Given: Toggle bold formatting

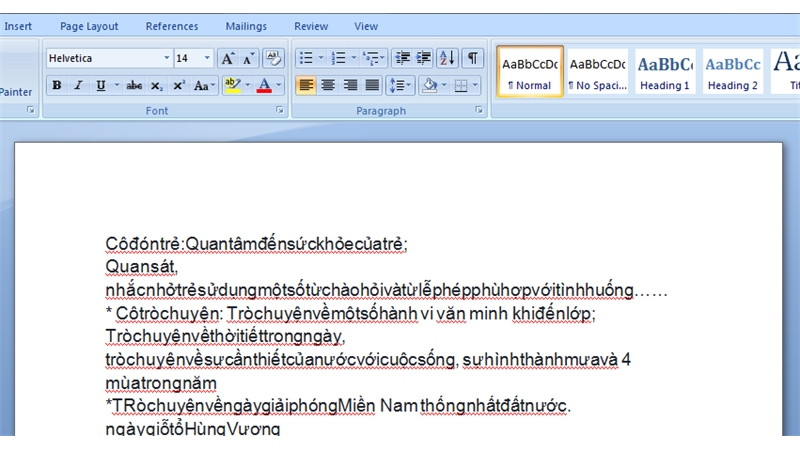Looking at the screenshot, I should coord(57,86).
